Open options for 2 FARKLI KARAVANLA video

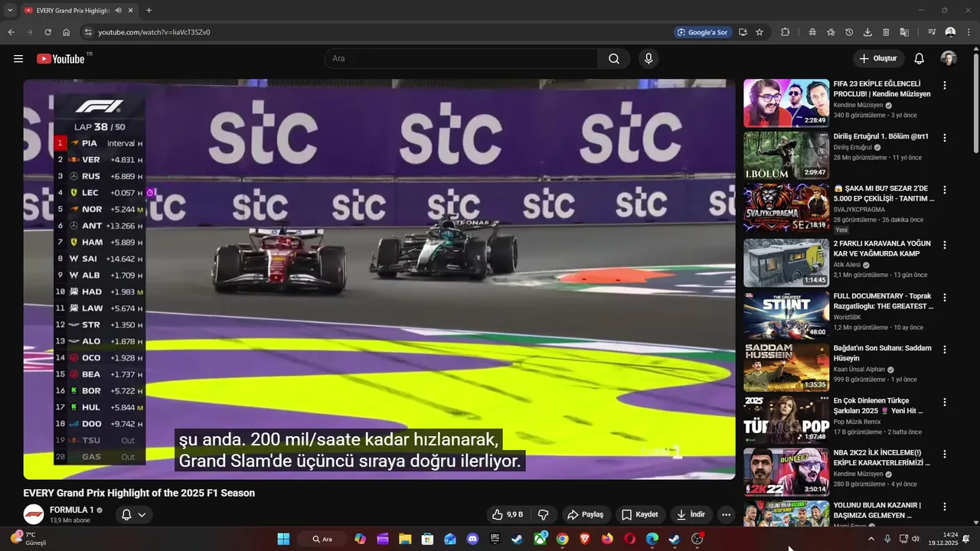coord(944,245)
